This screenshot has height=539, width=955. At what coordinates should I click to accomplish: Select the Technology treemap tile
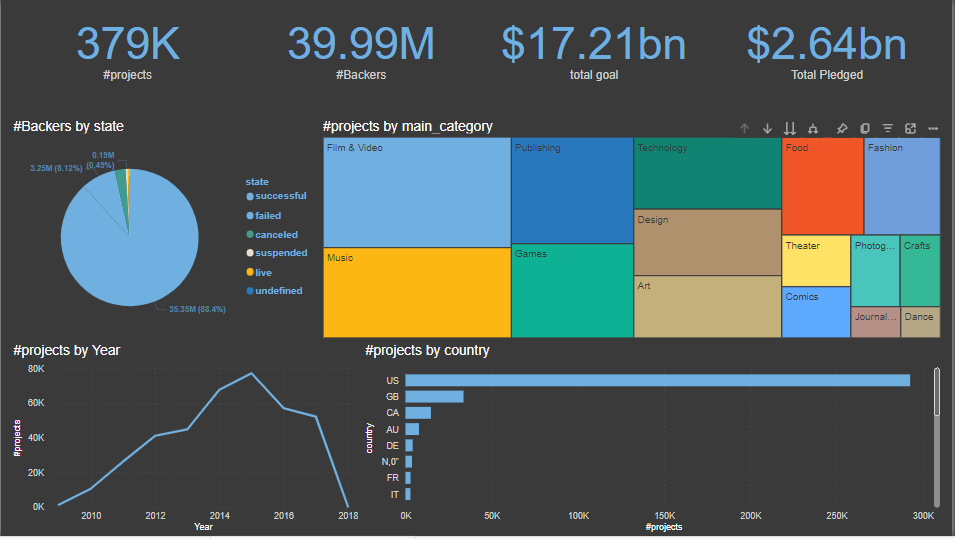click(707, 173)
